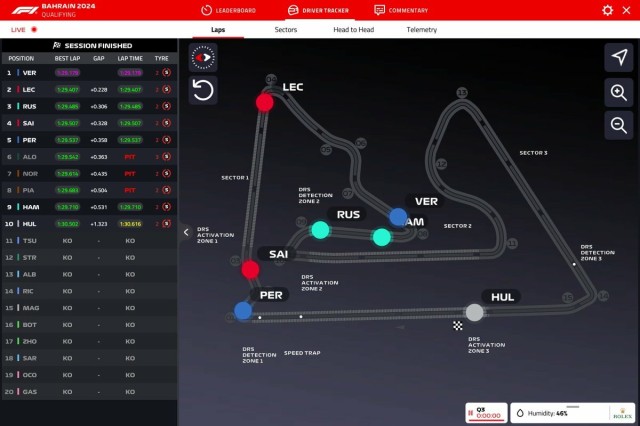Click the soft tyre icon for VER
The image size is (640, 426).
click(167, 73)
